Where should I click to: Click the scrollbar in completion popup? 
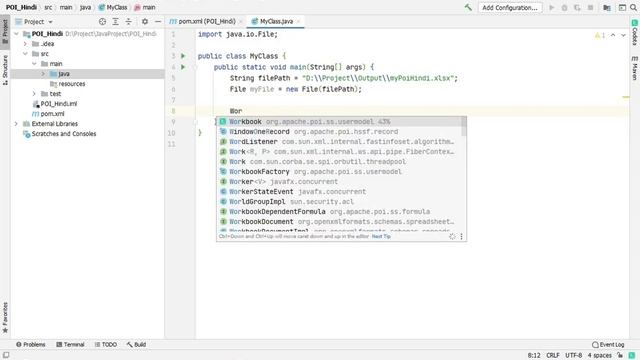[x=464, y=127]
